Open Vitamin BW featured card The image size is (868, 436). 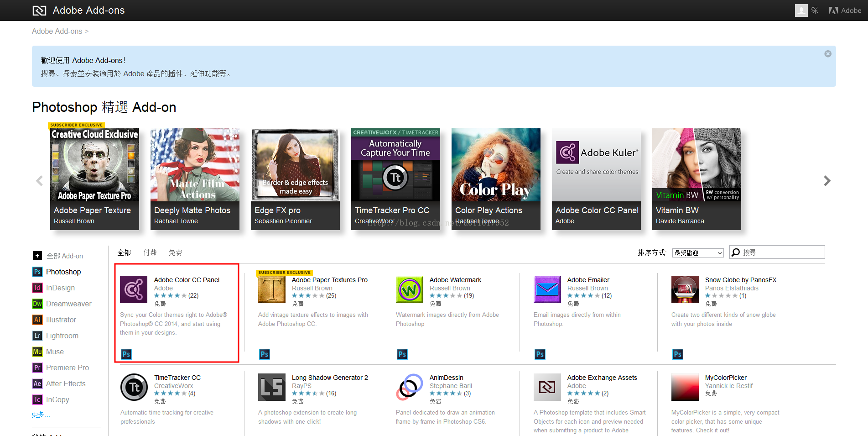click(x=696, y=179)
